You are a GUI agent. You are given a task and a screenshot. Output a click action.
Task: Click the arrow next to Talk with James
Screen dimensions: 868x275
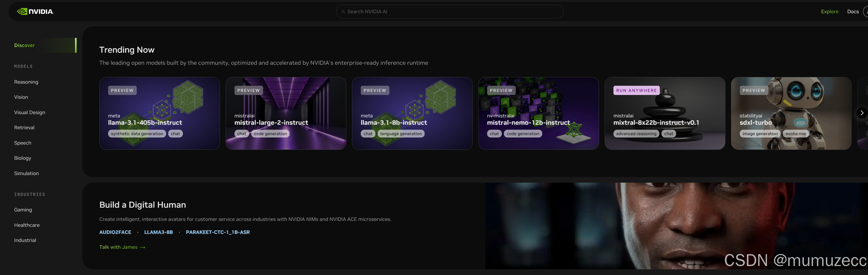(x=143, y=247)
